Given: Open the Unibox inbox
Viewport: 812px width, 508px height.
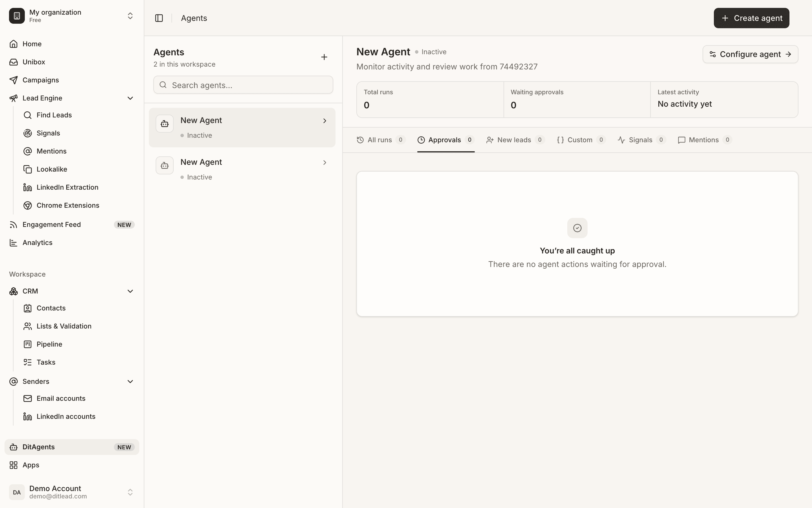Looking at the screenshot, I should click(x=72, y=62).
